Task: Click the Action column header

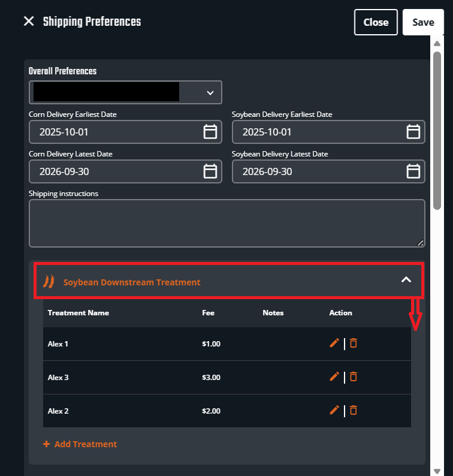Action: tap(341, 313)
